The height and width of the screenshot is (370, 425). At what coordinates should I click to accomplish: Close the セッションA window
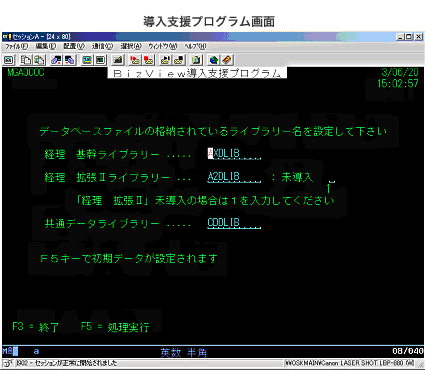click(418, 37)
